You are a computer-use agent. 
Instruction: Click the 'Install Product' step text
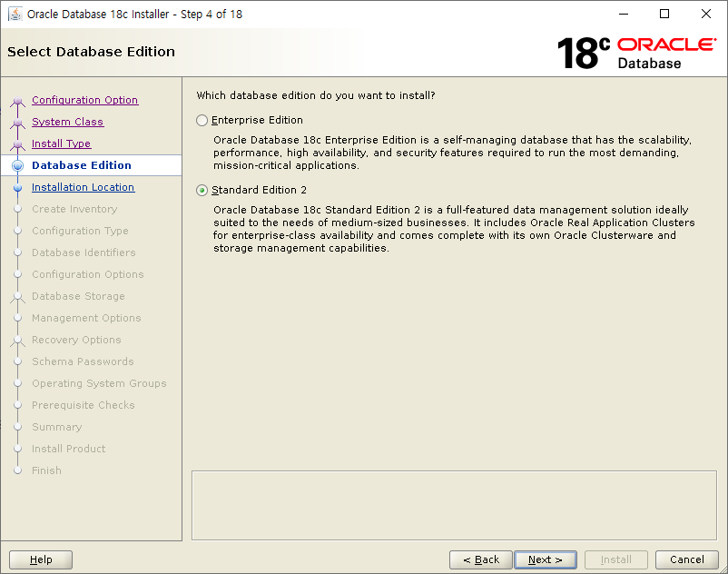click(x=68, y=449)
